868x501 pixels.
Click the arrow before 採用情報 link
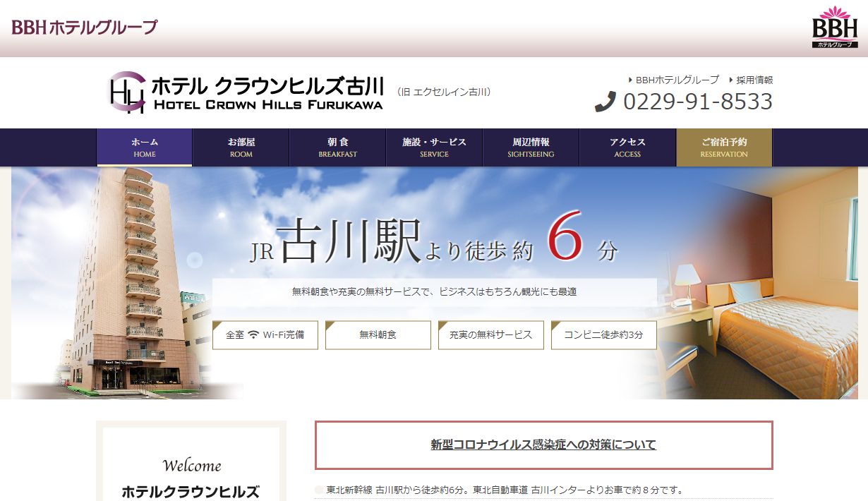coord(730,80)
